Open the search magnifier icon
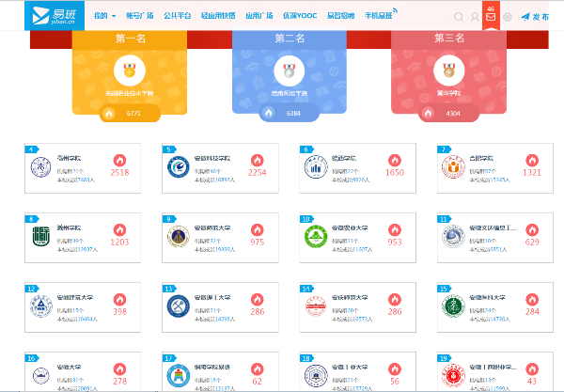 pyautogui.click(x=459, y=17)
